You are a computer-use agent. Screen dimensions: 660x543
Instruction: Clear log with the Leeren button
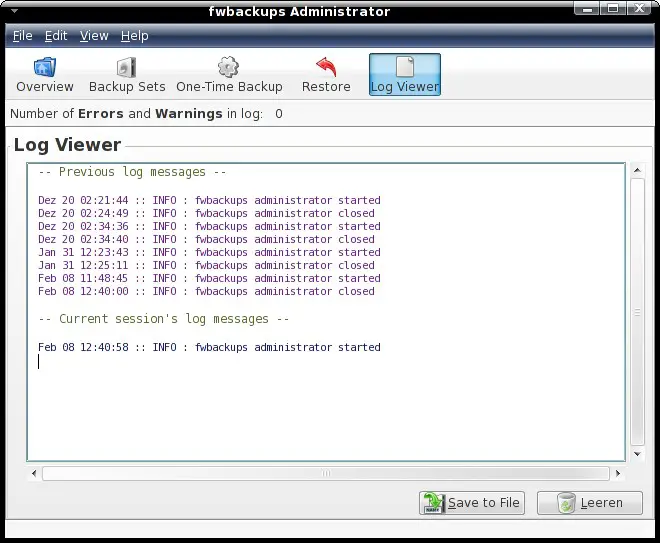pyautogui.click(x=590, y=503)
